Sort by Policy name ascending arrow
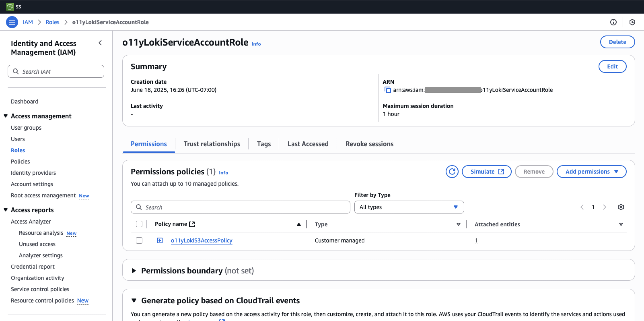644x321 pixels. [299, 224]
